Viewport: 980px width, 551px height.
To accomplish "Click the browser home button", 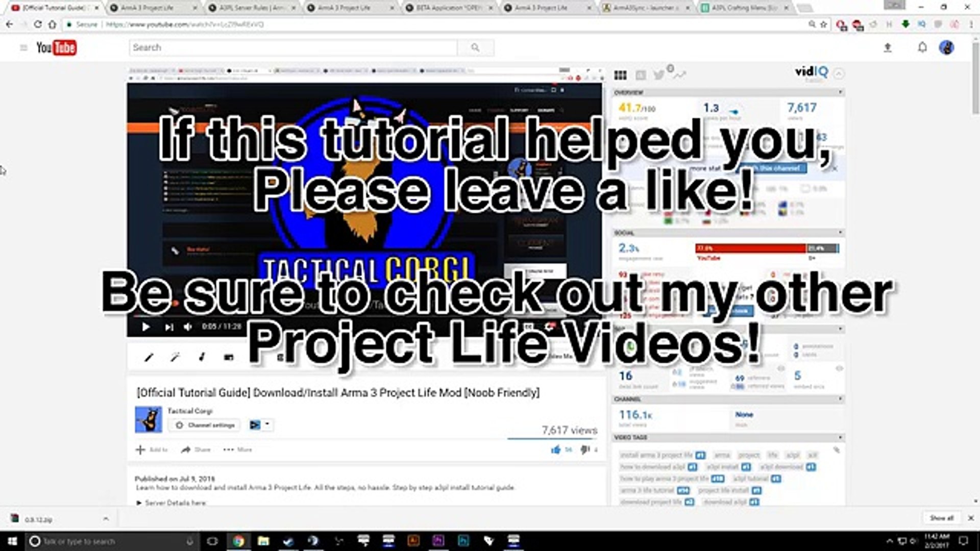I will [x=52, y=24].
